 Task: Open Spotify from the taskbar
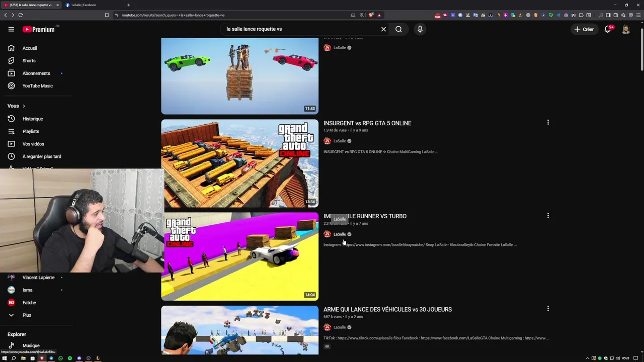(70, 358)
